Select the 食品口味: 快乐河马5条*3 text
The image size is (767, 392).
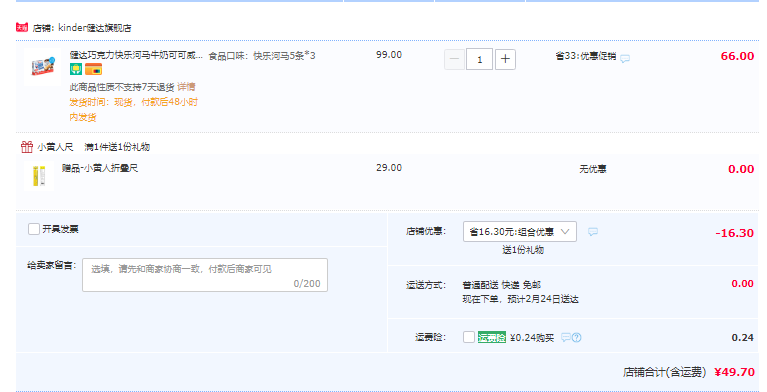[262, 56]
